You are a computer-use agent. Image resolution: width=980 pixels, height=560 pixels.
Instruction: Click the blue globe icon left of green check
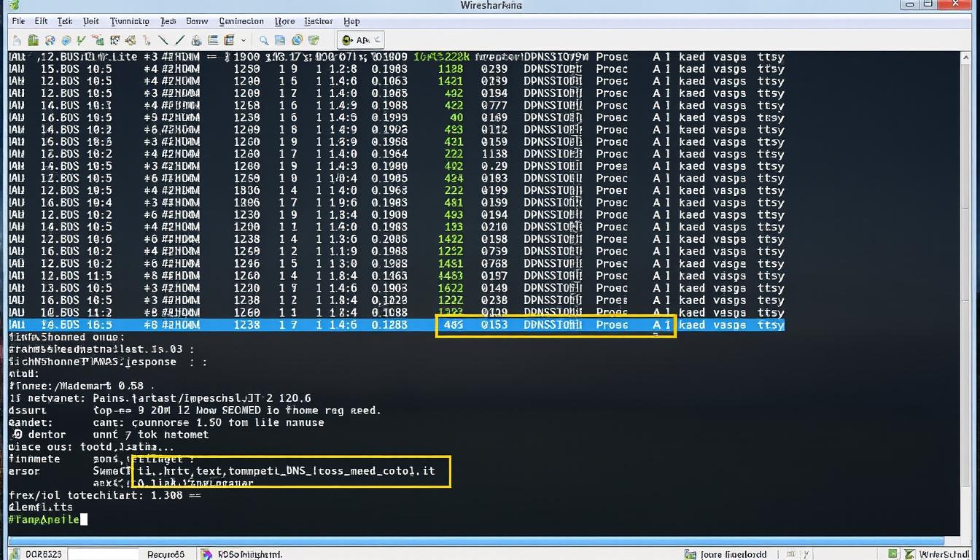point(66,40)
